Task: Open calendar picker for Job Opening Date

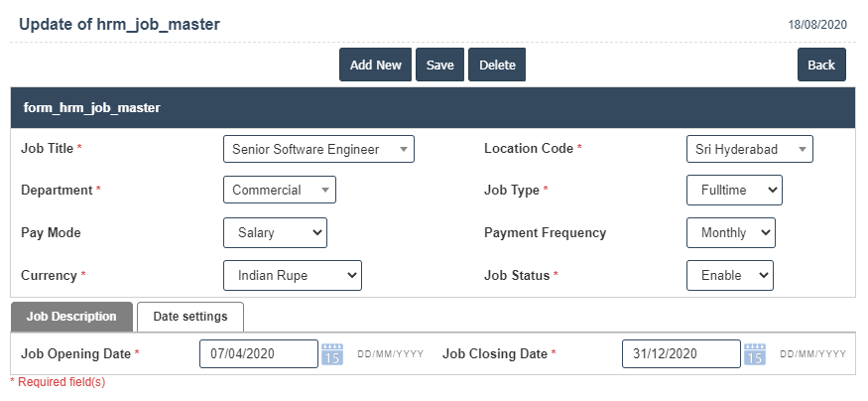Action: [332, 354]
